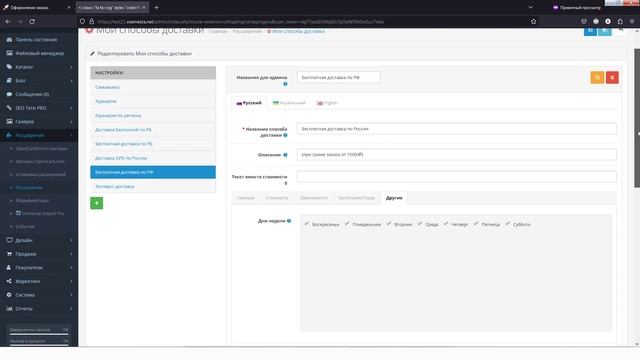This screenshot has width=640, height=360.
Task: Switch to the Ukrainian language tab
Action: click(x=289, y=103)
